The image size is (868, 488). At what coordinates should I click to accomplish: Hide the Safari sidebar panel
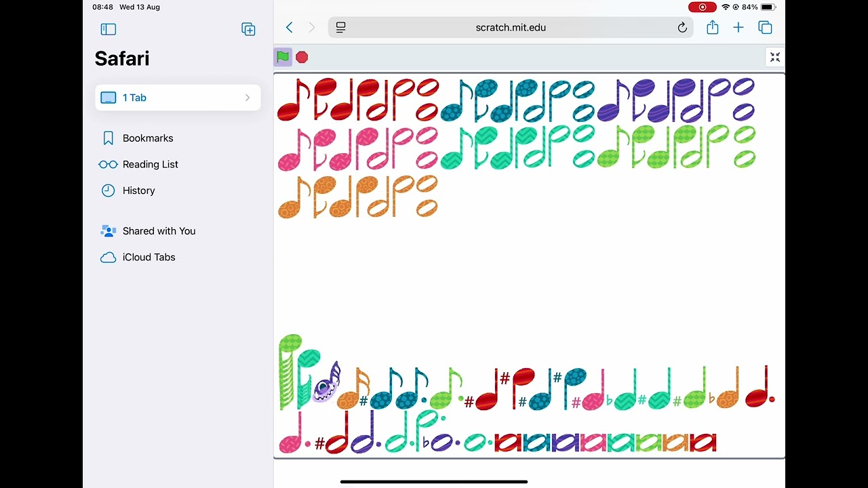(108, 29)
